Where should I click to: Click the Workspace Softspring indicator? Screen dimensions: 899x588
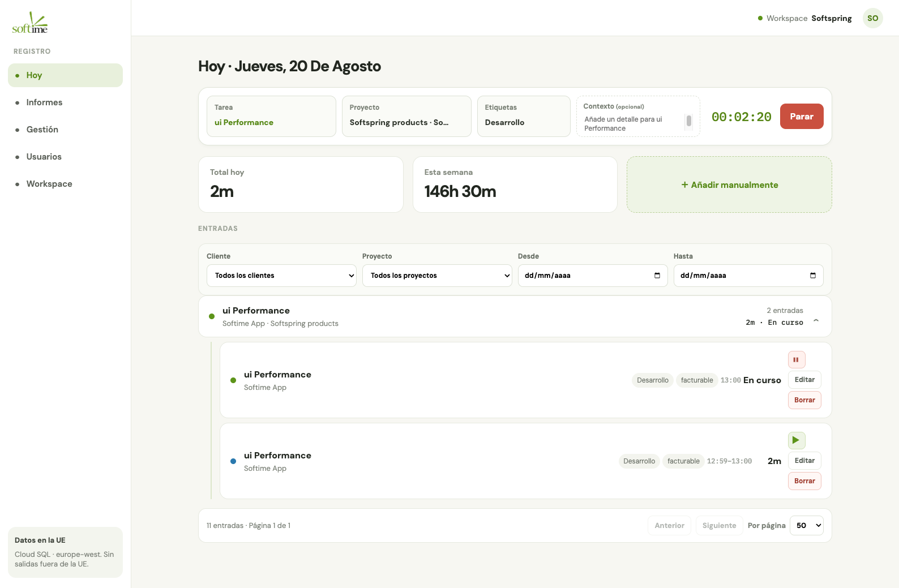coord(804,18)
